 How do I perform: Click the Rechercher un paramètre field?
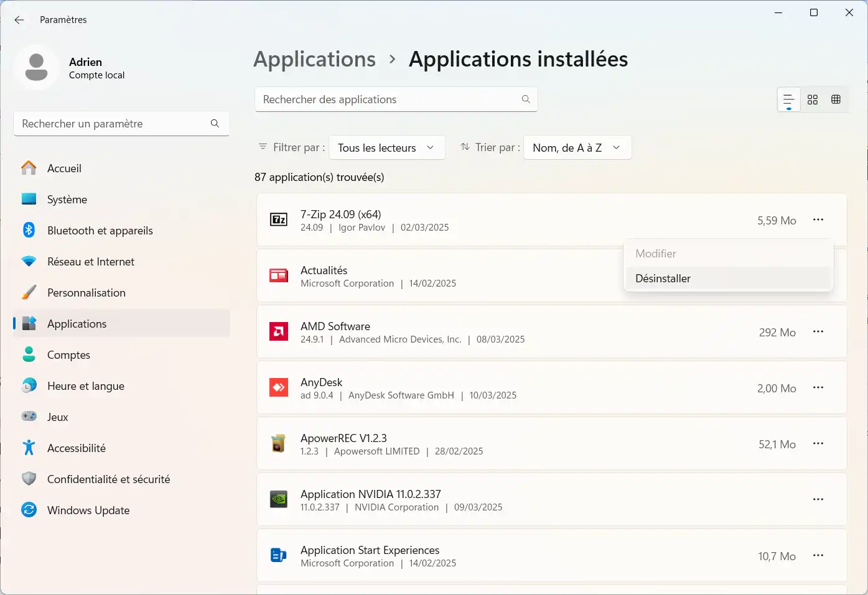121,124
